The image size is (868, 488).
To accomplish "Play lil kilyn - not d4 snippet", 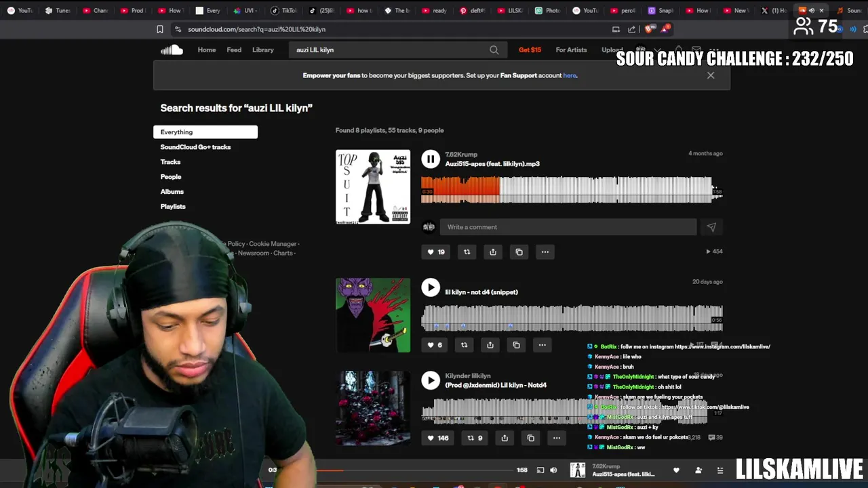I will point(431,287).
